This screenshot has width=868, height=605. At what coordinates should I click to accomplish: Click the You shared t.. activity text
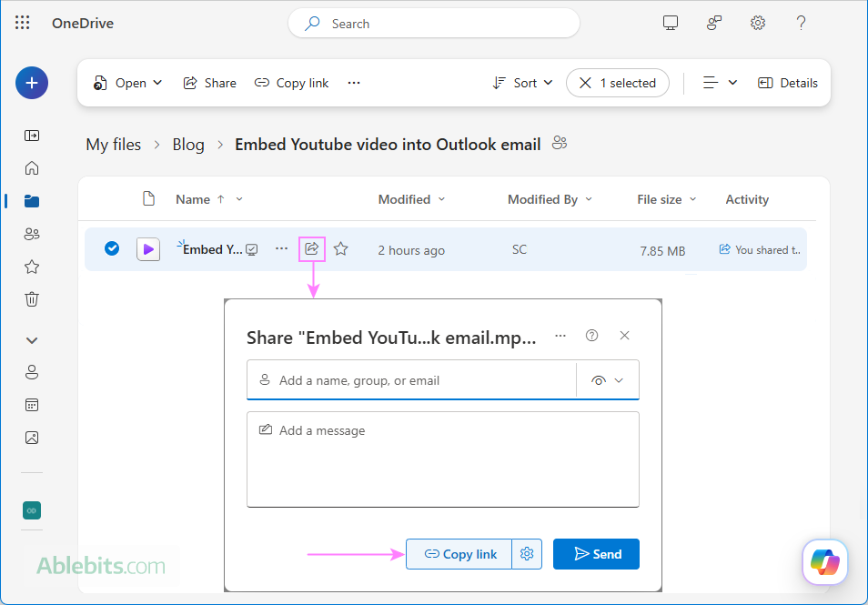pyautogui.click(x=767, y=249)
